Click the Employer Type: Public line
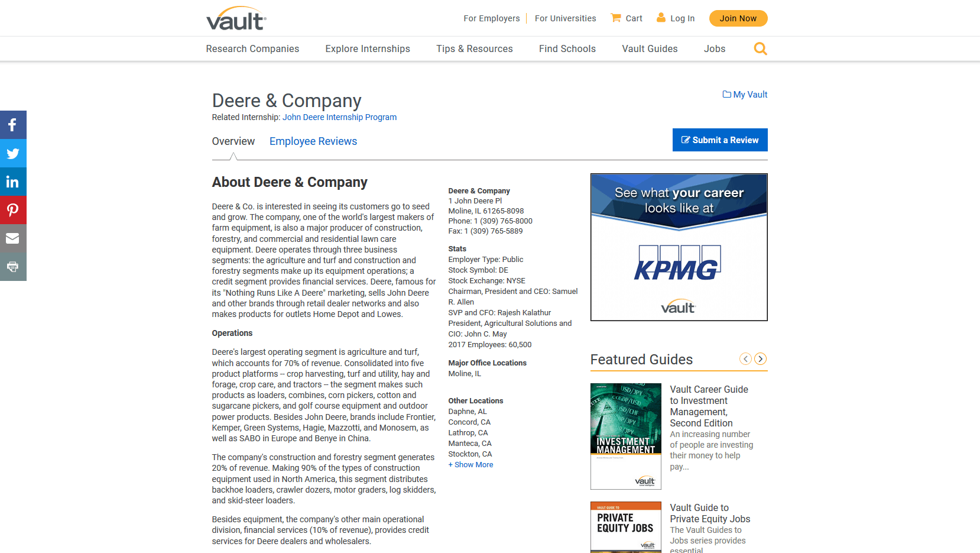 [486, 260]
